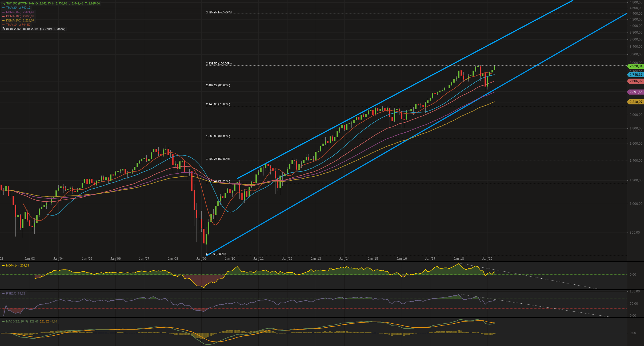Select the DEMA(100) indicator label
644x346 pixels.
pos(14,16)
